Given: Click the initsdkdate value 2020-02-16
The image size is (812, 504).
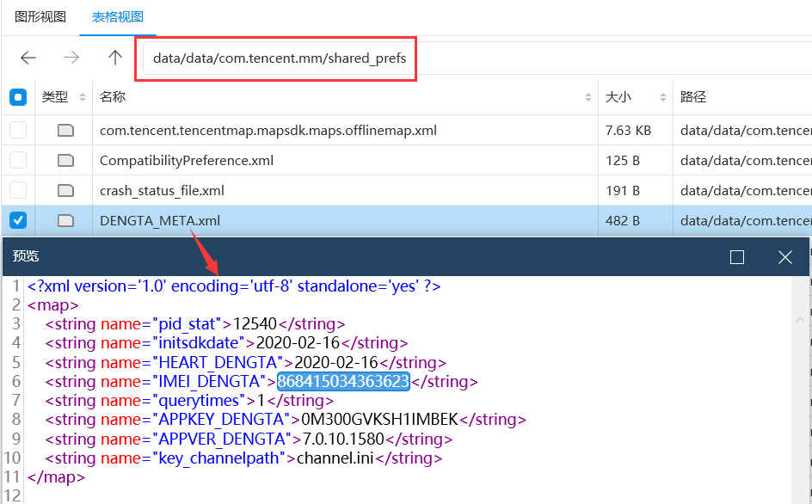Looking at the screenshot, I should click(298, 343).
